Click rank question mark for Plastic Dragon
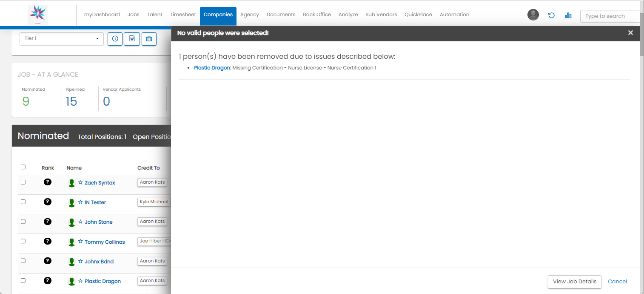Screen dimensions: 644x294 click(x=48, y=280)
